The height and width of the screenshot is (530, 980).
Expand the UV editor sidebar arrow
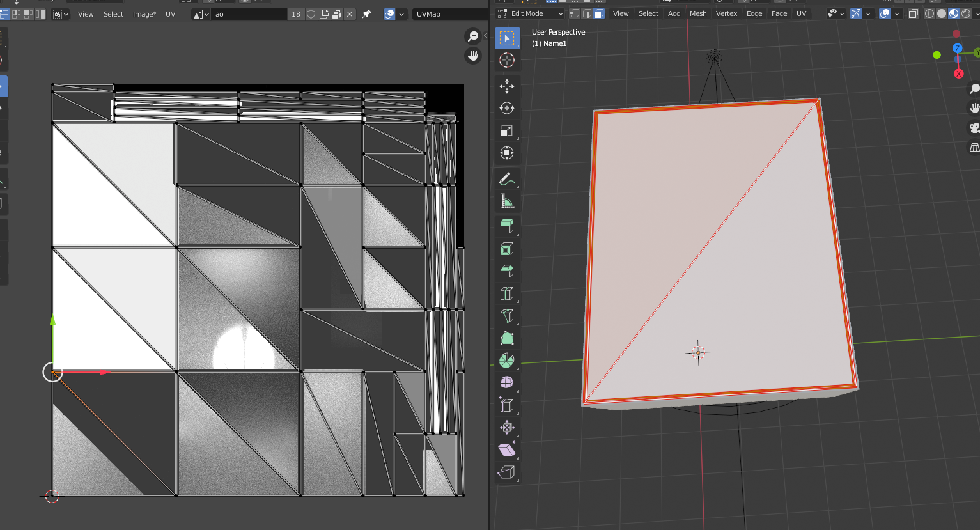(x=485, y=36)
